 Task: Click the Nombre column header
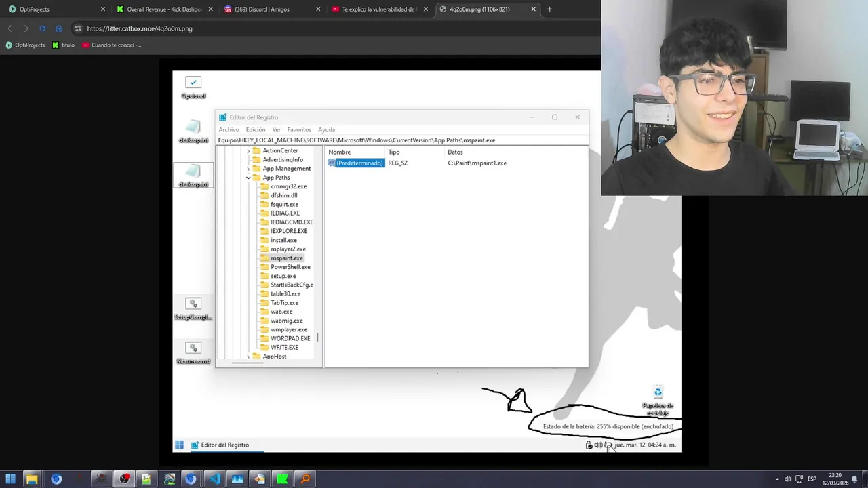point(340,152)
